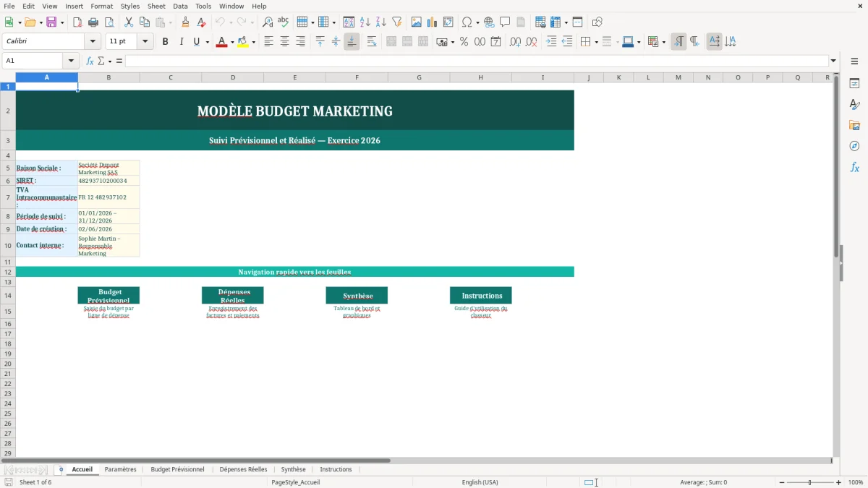The height and width of the screenshot is (488, 868).
Task: Toggle print preview icon
Action: (x=109, y=22)
